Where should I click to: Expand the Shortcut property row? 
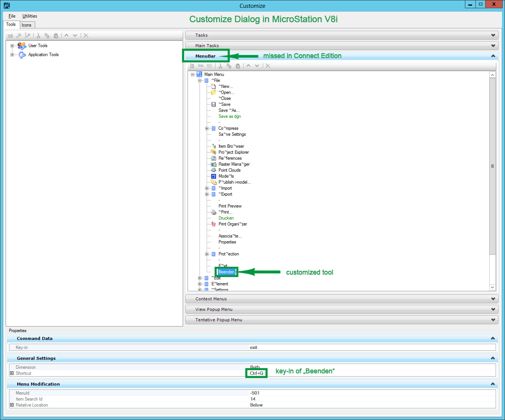(12, 373)
